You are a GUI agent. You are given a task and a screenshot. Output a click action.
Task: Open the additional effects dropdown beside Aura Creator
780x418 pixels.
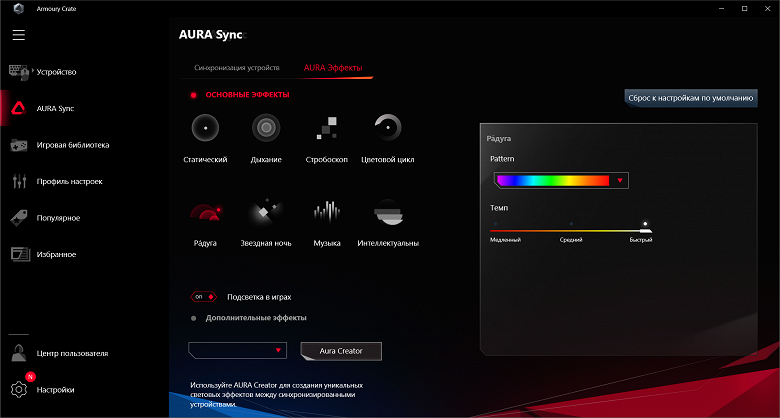click(238, 350)
